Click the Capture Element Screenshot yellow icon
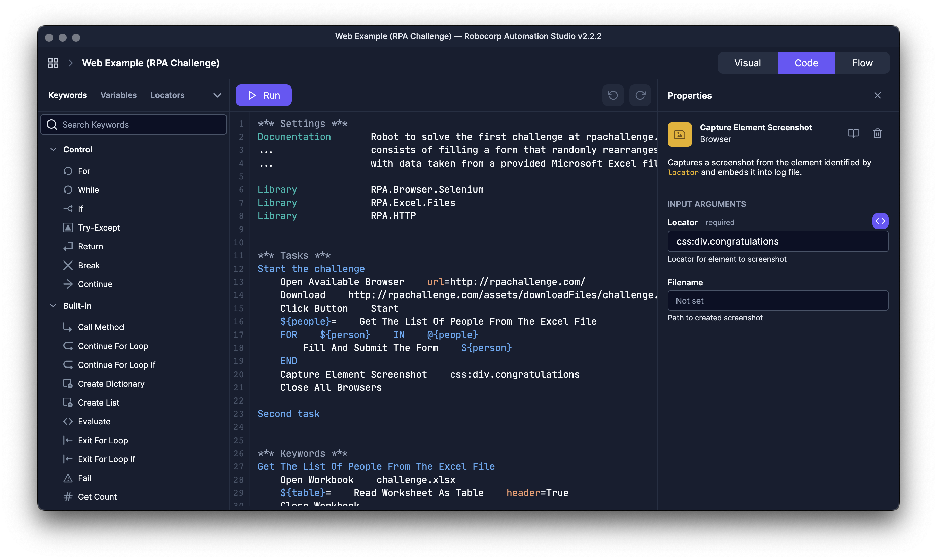This screenshot has width=937, height=560. (680, 134)
